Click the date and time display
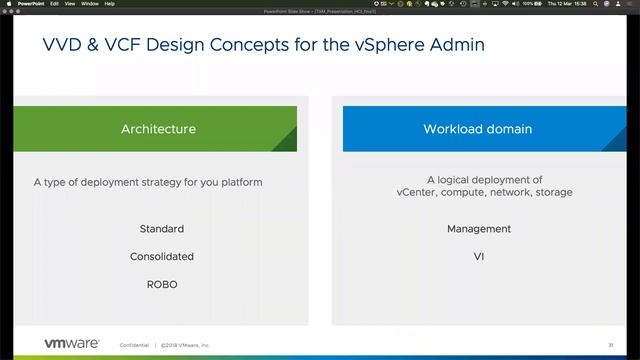This screenshot has width=640, height=360. [x=567, y=4]
